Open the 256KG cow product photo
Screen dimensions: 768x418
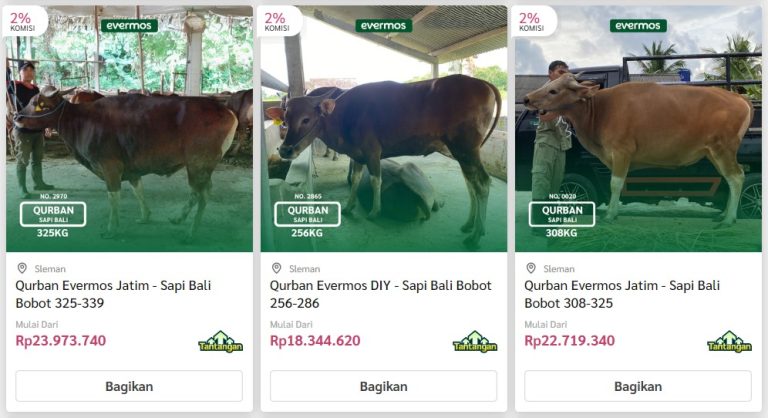click(x=384, y=130)
